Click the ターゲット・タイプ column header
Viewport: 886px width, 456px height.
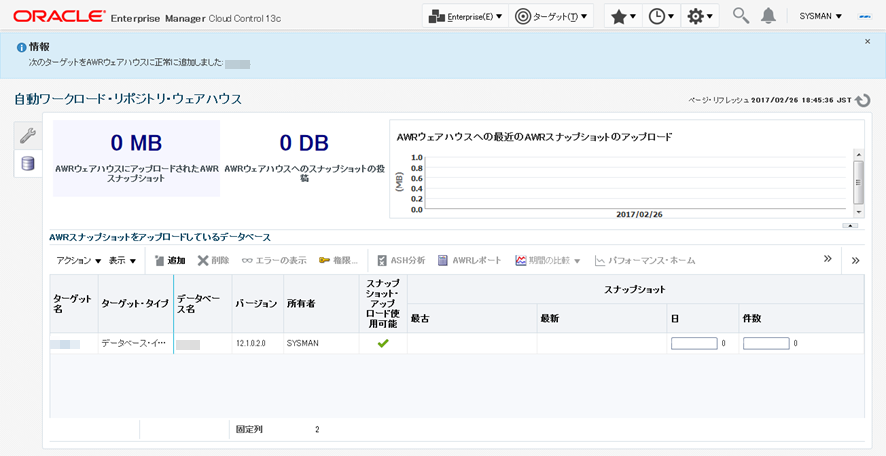(135, 303)
